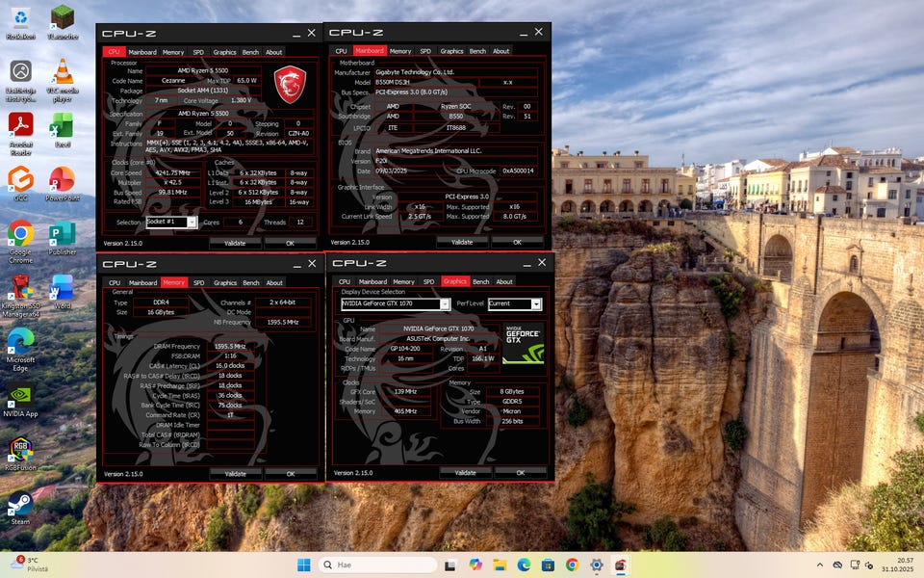Launch the Minecraft TLauncher desktop shortcut

coord(63,22)
